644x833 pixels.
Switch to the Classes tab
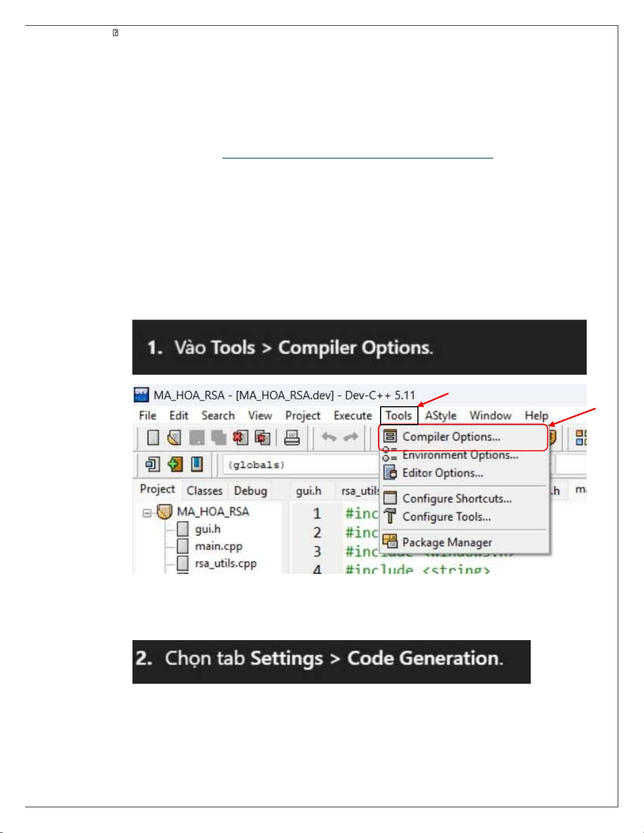[205, 490]
